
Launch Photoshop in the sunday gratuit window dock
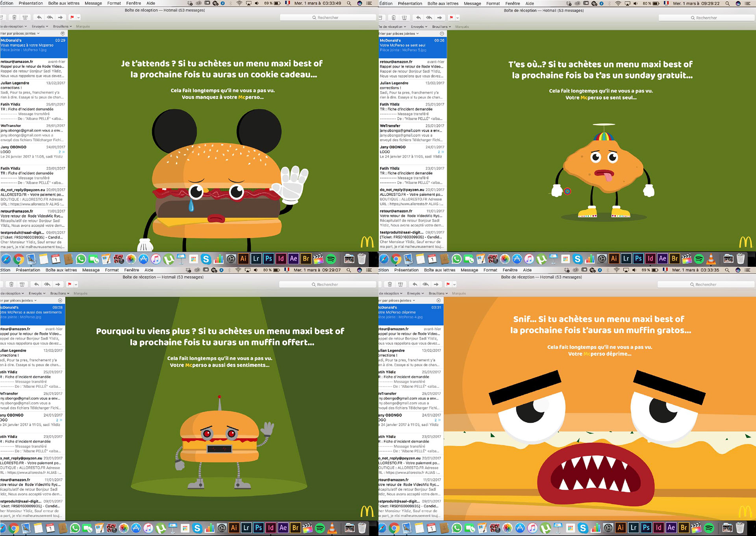tap(638, 259)
